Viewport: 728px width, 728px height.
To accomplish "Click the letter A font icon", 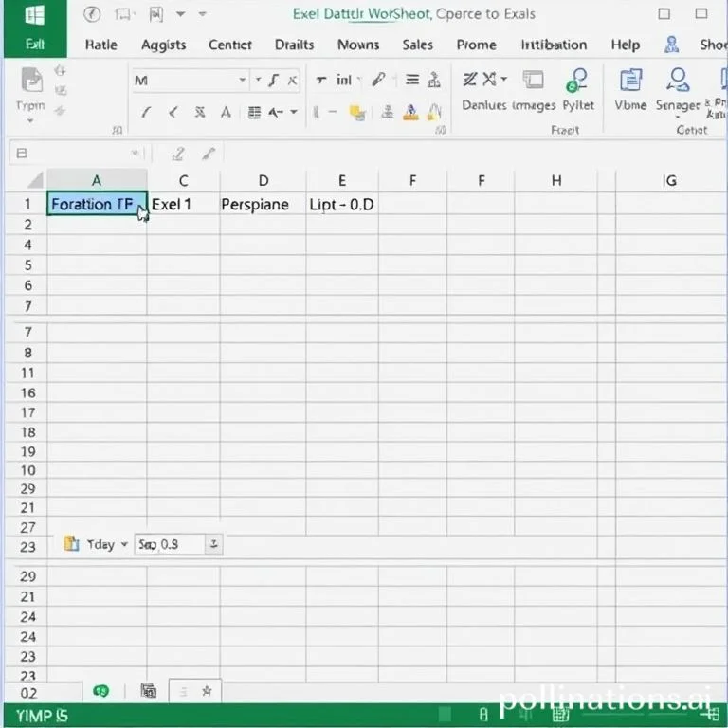I will pyautogui.click(x=226, y=112).
